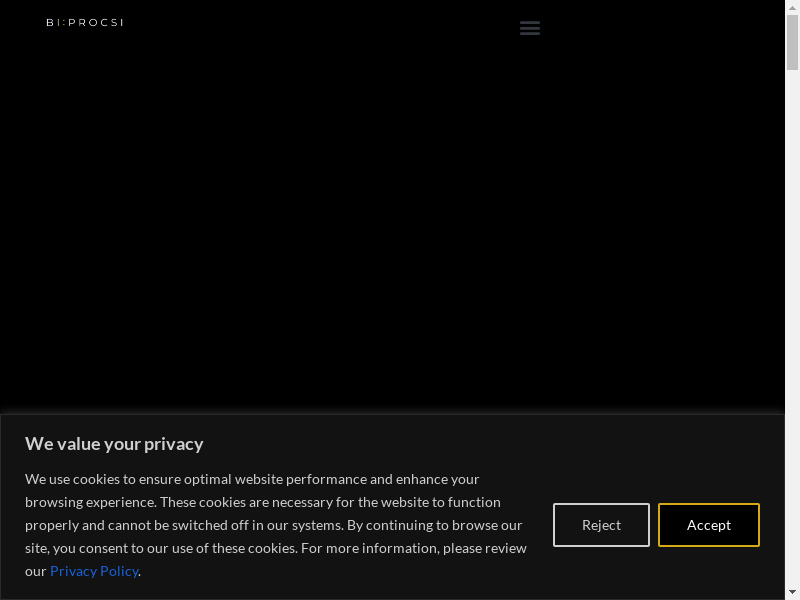Viewport: 800px width, 600px height.
Task: Reject the cookies
Action: 601,525
